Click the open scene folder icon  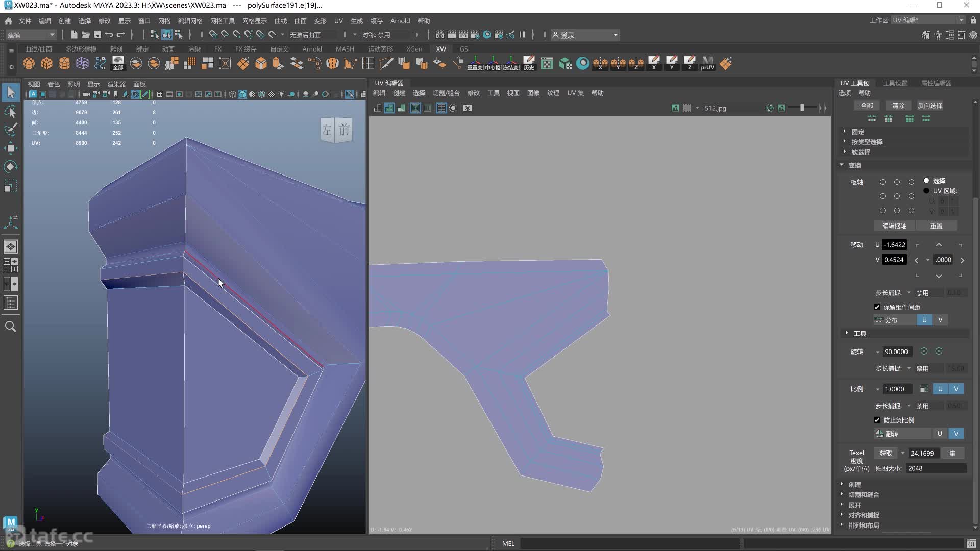pos(85,35)
